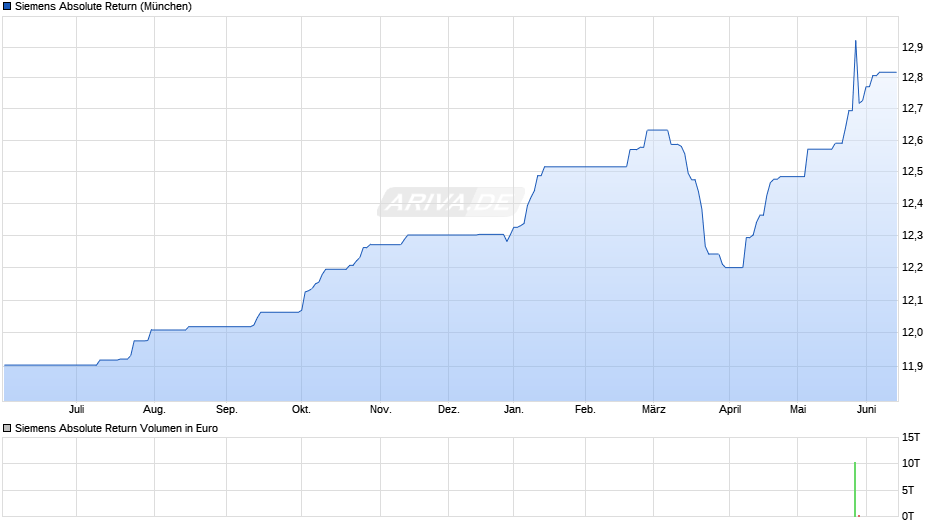The height and width of the screenshot is (526, 940).
Task: Click the 15T volume axis value
Action: click(x=911, y=437)
